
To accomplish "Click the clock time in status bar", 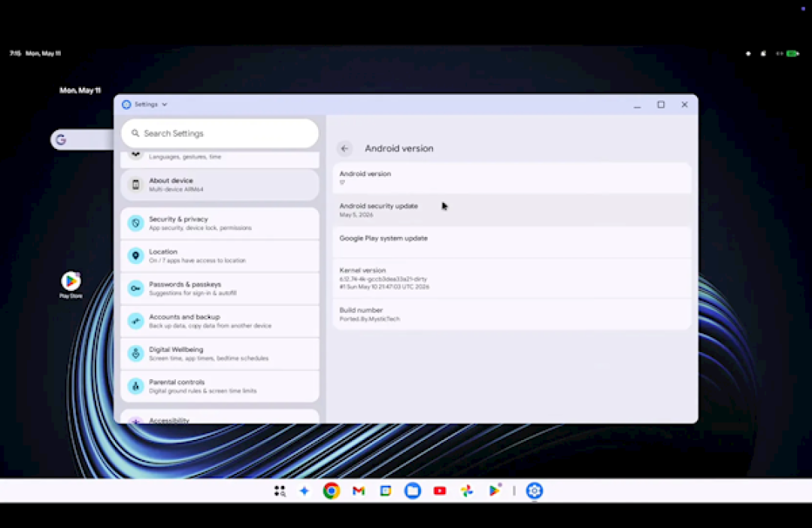I will [15, 53].
